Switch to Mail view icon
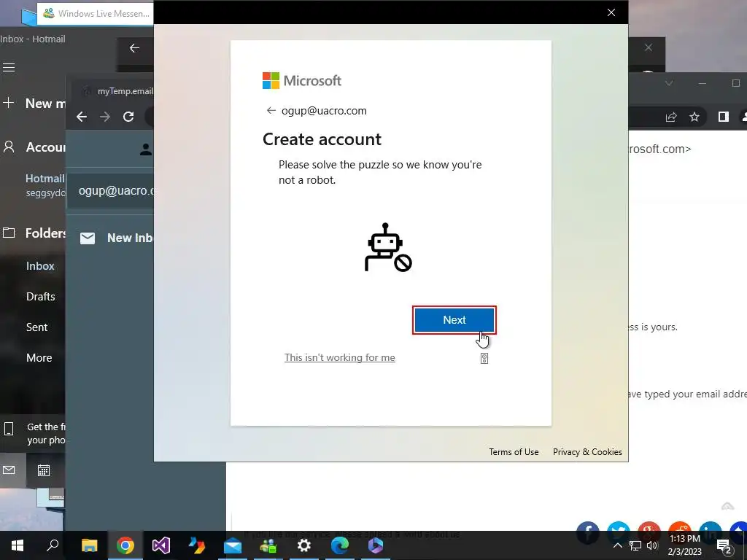The image size is (747, 560). (x=9, y=470)
